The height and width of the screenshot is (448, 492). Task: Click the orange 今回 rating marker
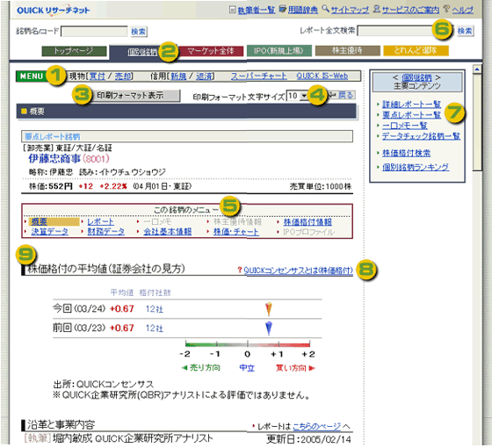tap(268, 308)
